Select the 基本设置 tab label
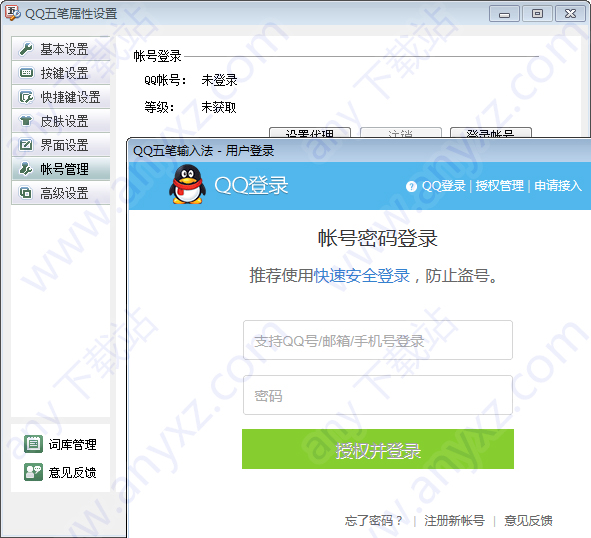The height and width of the screenshot is (538, 591). coord(64,49)
